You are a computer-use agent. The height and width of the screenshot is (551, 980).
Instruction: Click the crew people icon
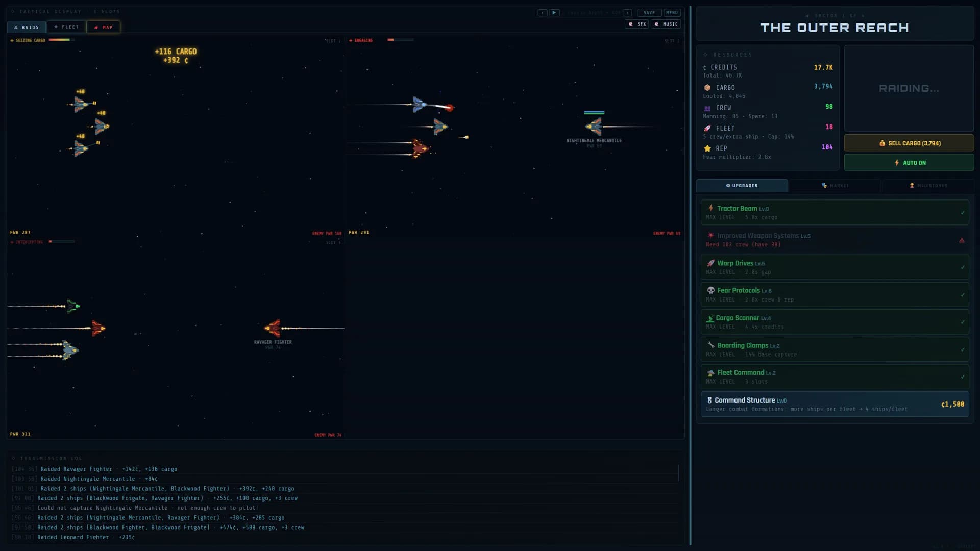tap(707, 108)
